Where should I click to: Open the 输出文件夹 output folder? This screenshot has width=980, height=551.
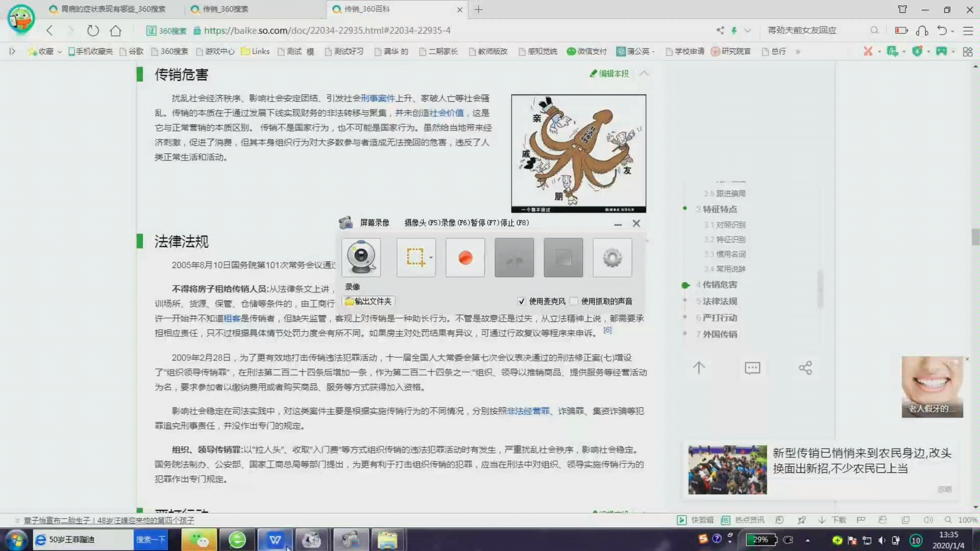[368, 301]
